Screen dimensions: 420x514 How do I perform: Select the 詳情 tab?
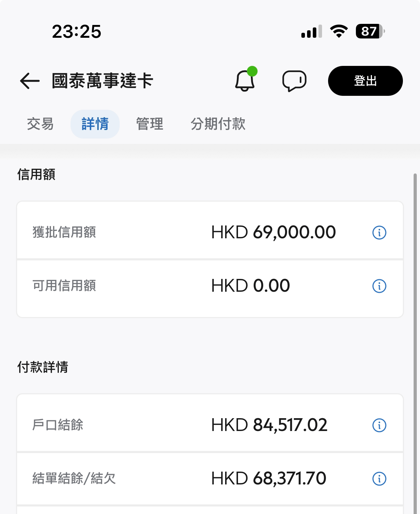pyautogui.click(x=95, y=124)
